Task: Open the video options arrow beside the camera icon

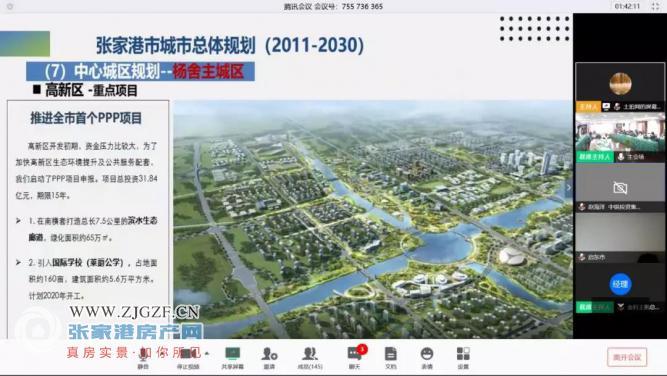Action: click(207, 353)
